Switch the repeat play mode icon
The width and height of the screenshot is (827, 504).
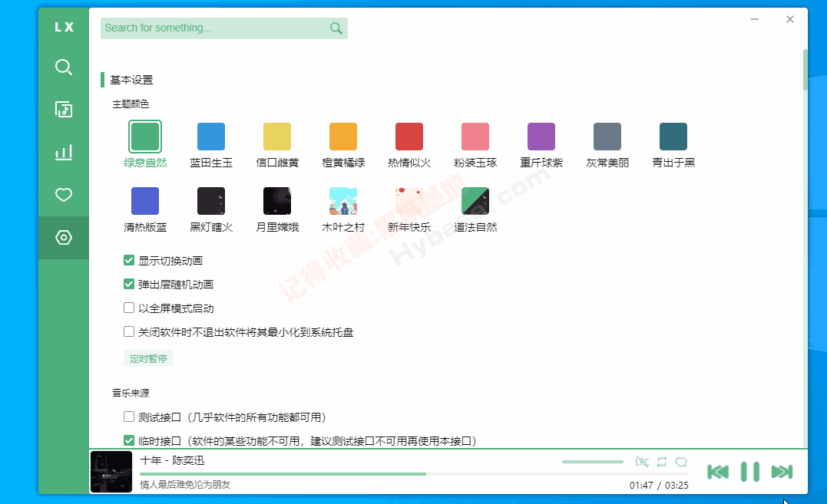click(x=662, y=462)
